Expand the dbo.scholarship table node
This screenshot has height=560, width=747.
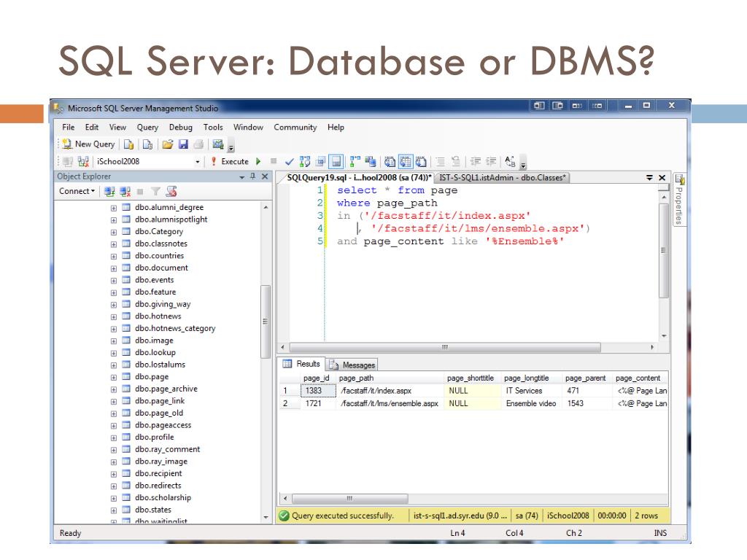(113, 499)
